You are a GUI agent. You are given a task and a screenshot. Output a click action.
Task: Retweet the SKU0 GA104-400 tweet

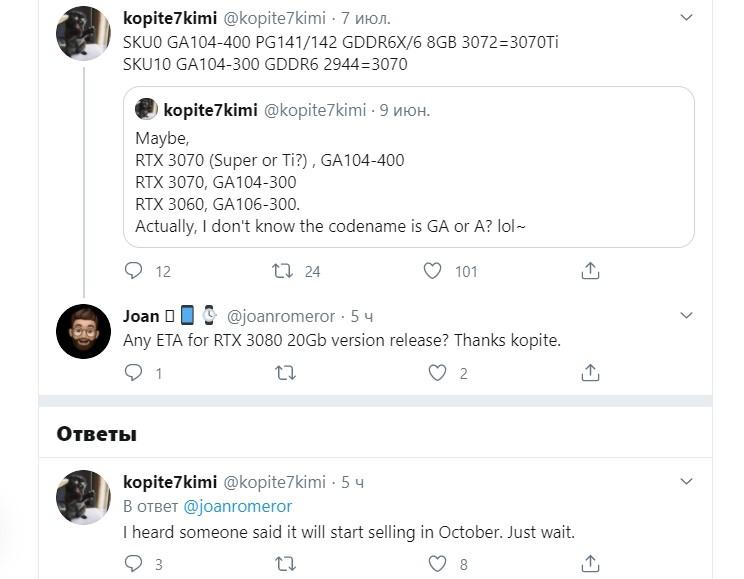click(284, 270)
